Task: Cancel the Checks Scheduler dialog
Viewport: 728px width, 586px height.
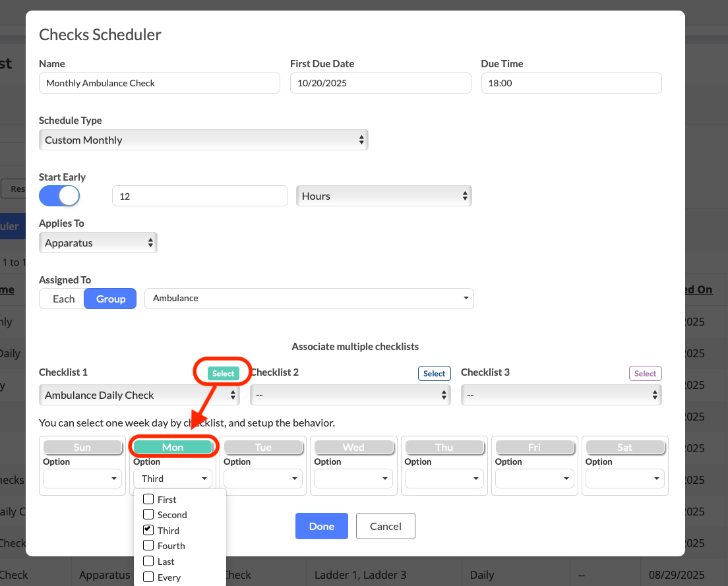Action: tap(385, 526)
